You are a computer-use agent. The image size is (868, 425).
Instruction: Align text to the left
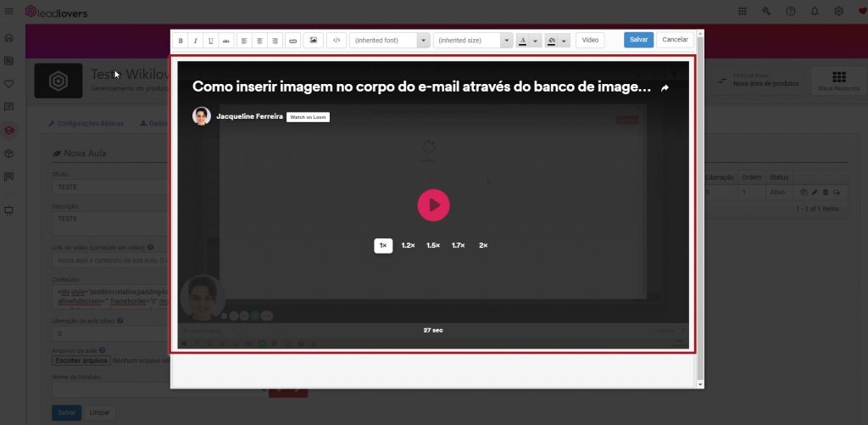tap(244, 40)
